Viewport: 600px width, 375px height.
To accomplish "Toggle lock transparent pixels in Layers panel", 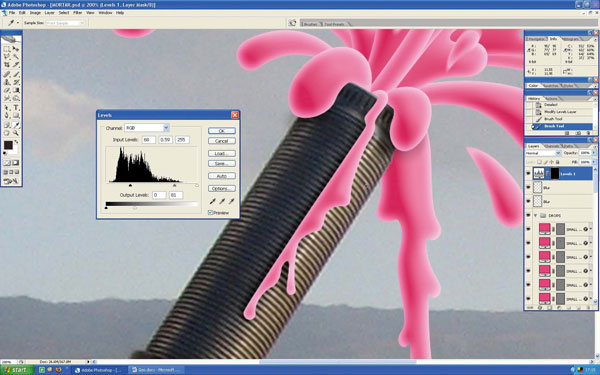I will coord(539,162).
